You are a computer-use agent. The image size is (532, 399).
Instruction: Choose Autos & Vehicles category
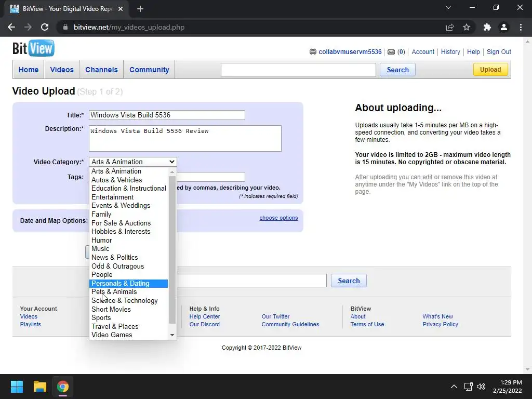pos(129,180)
